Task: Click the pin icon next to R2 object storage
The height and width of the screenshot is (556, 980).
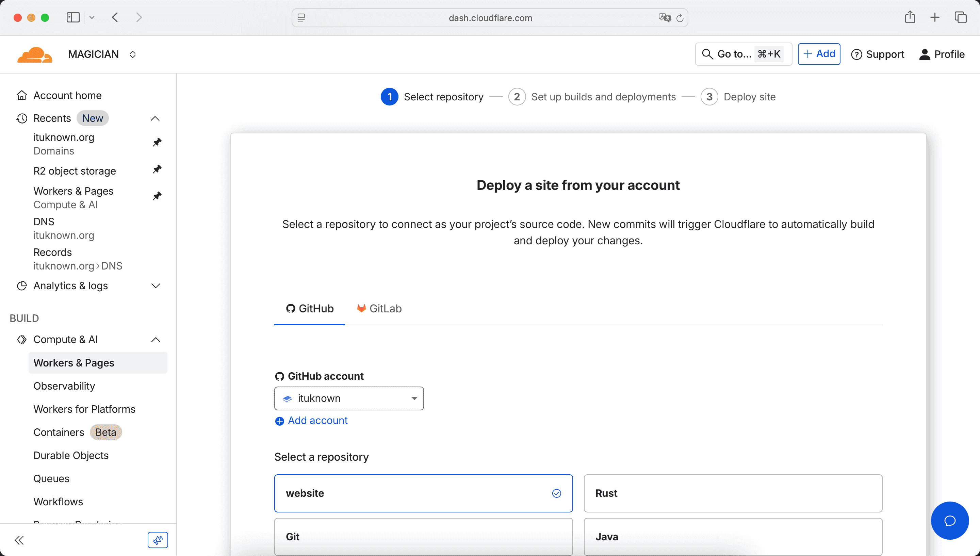Action: (x=157, y=169)
